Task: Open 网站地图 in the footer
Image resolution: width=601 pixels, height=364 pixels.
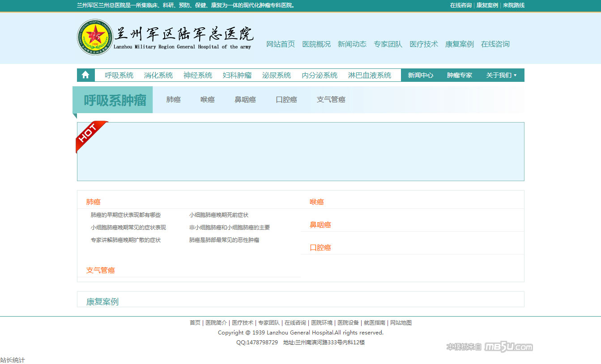Action: click(x=401, y=322)
